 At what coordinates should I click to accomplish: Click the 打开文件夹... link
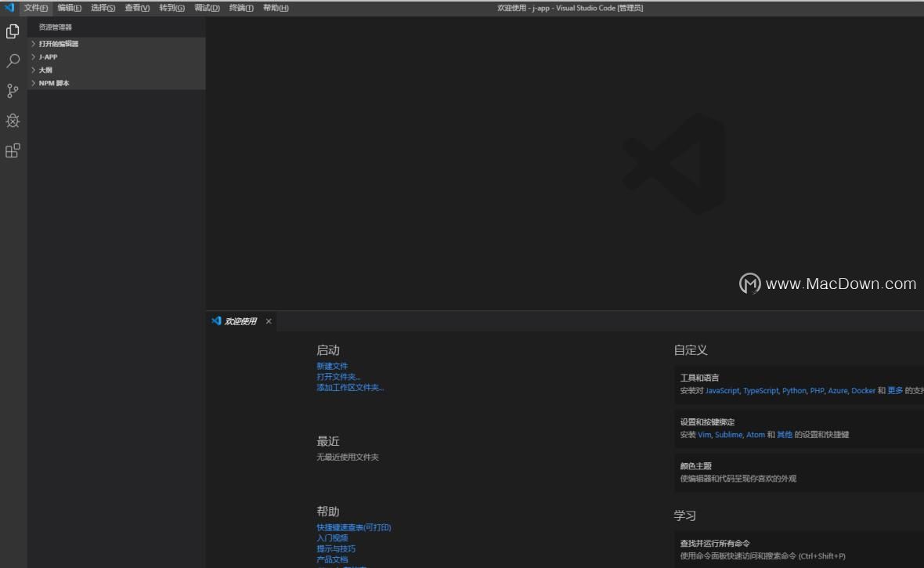[338, 376]
